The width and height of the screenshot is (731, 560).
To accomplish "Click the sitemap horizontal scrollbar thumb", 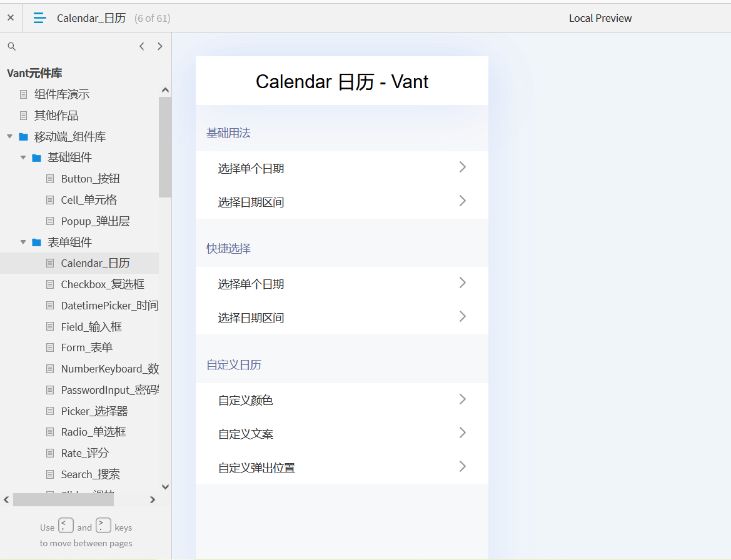I will [x=63, y=499].
